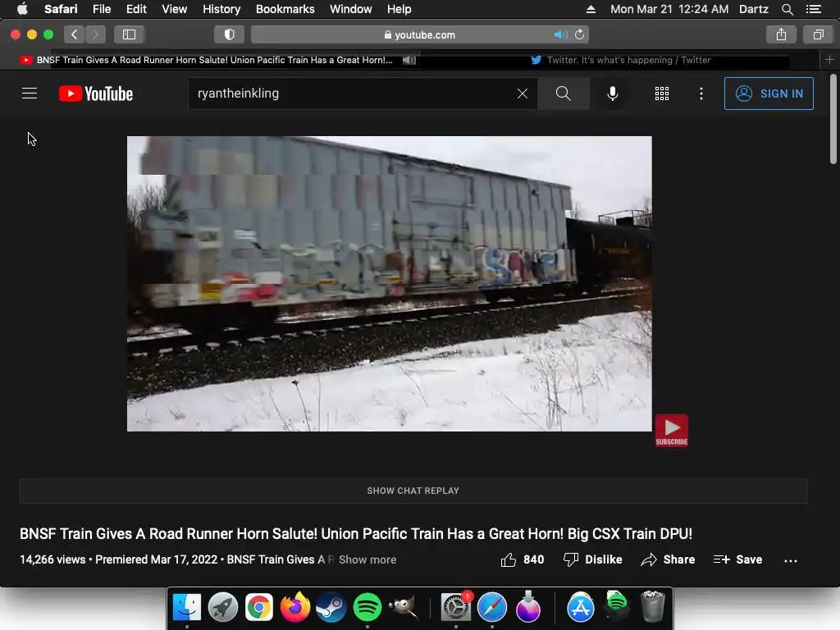Go forward with Safari forward arrow
840x630 pixels.
coord(95,34)
